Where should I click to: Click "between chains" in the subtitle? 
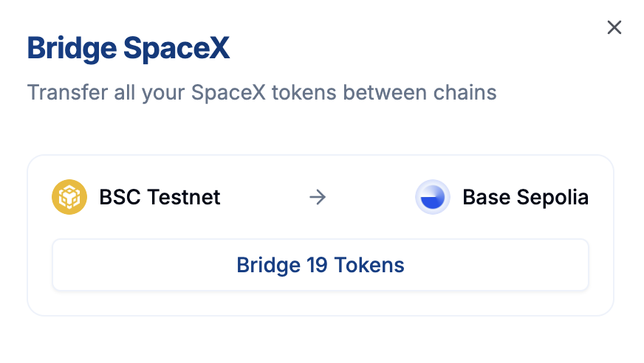click(419, 92)
